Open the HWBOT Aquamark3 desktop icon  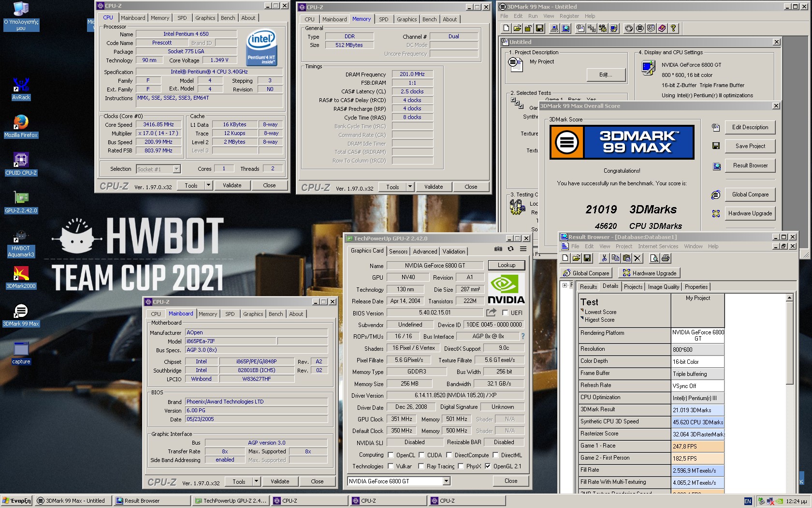coord(21,243)
